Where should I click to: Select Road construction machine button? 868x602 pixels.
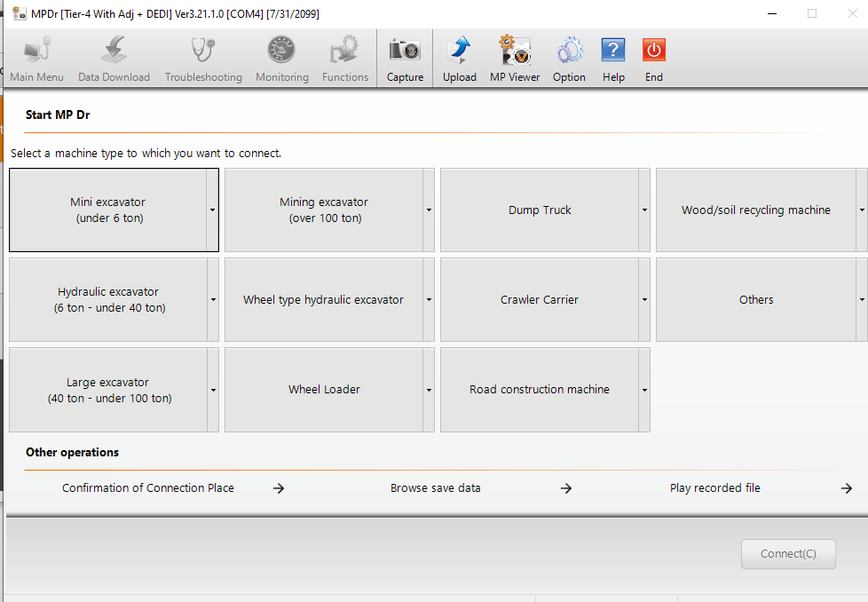coord(539,390)
